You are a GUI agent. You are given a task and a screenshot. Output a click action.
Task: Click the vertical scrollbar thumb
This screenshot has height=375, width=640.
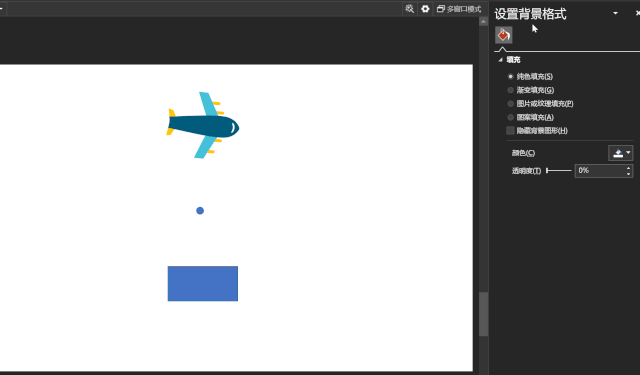coord(484,314)
